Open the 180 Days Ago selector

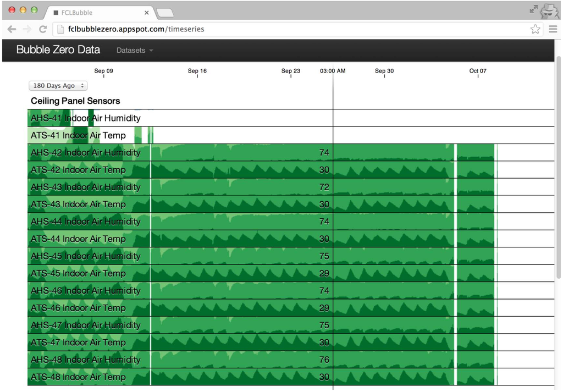[x=58, y=86]
